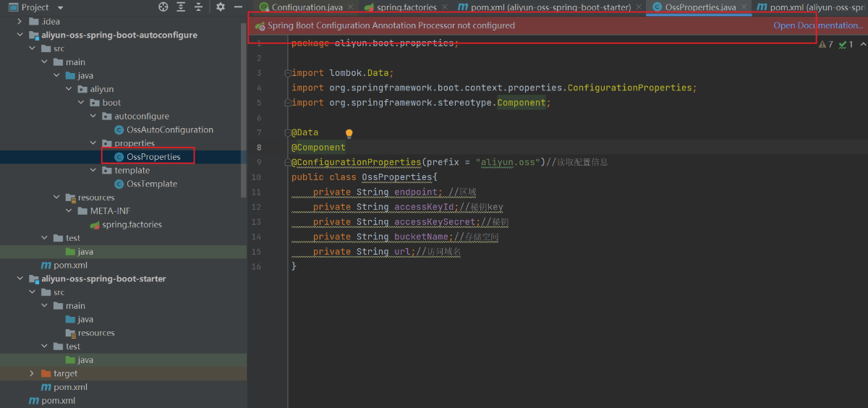Screen dimensions: 868x408
Task: Fold the OssProperties class at line 10
Action: [x=288, y=177]
